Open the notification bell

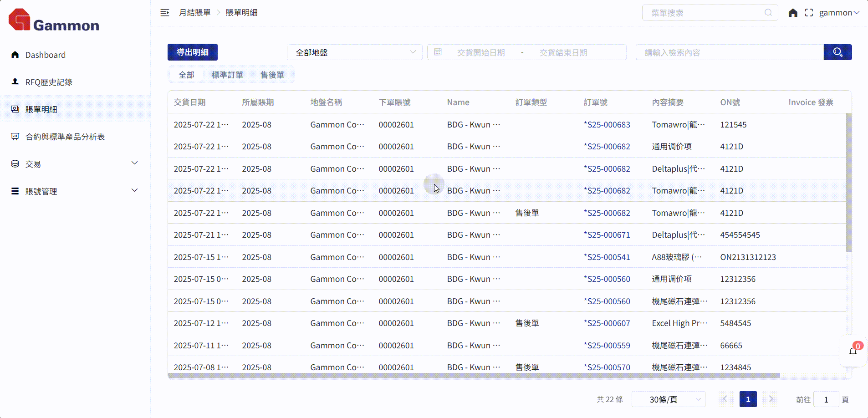853,351
